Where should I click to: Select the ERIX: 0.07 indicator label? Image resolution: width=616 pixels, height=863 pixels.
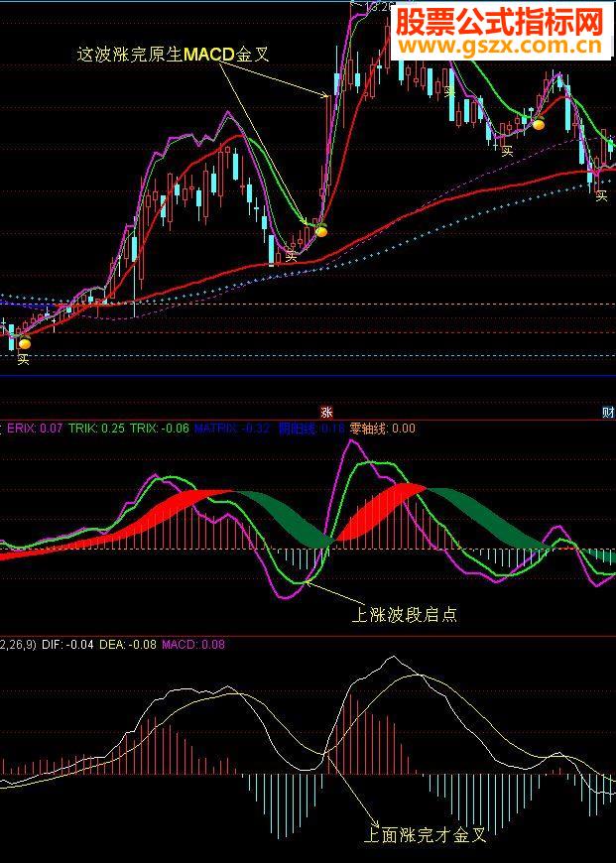coord(36,429)
